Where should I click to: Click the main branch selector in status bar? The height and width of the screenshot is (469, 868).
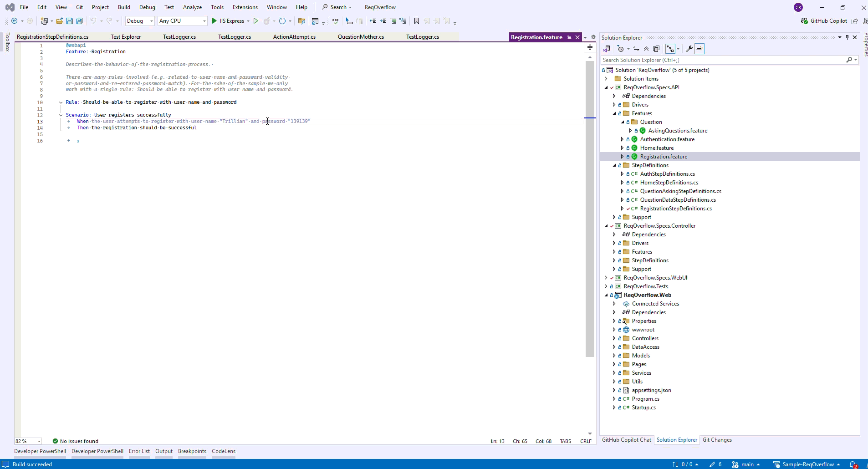pos(746,464)
